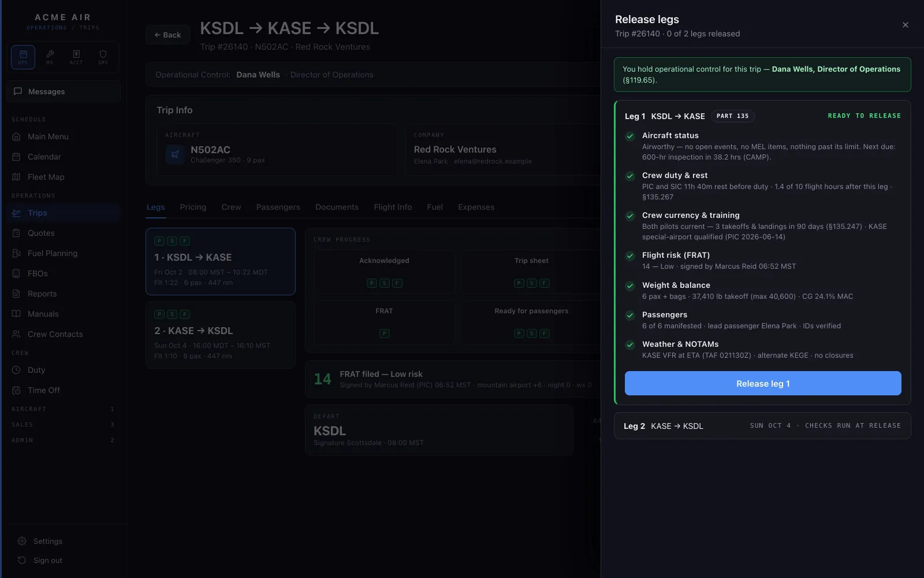924x578 pixels.
Task: Expand the AIRCRAFT sidebar section
Action: 64,409
